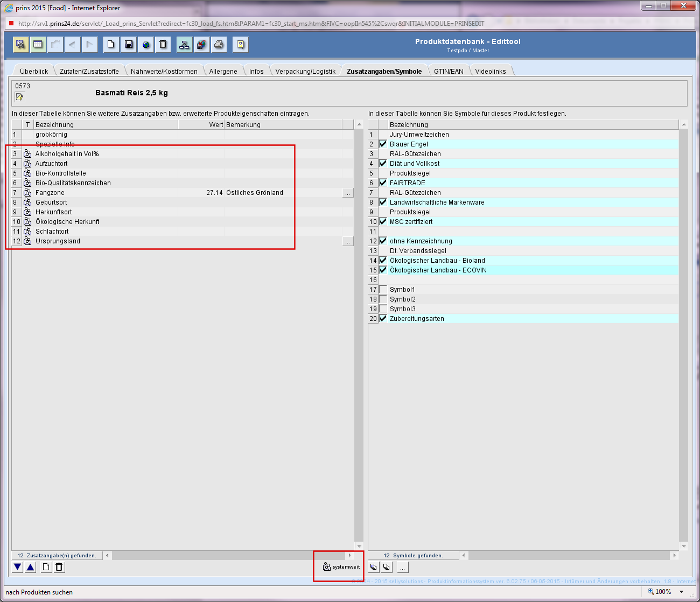Viewport: 700px width, 602px height.
Task: Create a new product with blank page icon
Action: [x=111, y=44]
